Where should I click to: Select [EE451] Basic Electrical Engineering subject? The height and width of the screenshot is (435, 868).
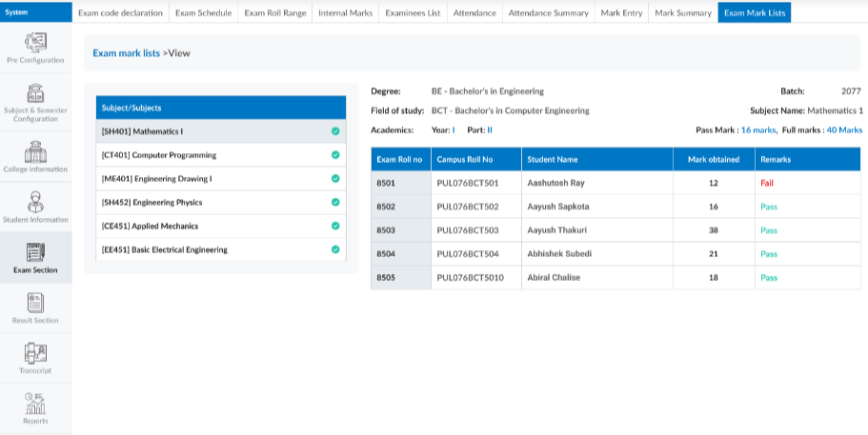pos(221,249)
